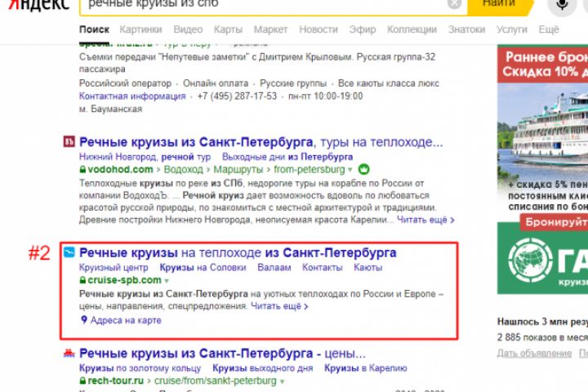
Task: Clear the search query with the X icon
Action: tap(454, 4)
